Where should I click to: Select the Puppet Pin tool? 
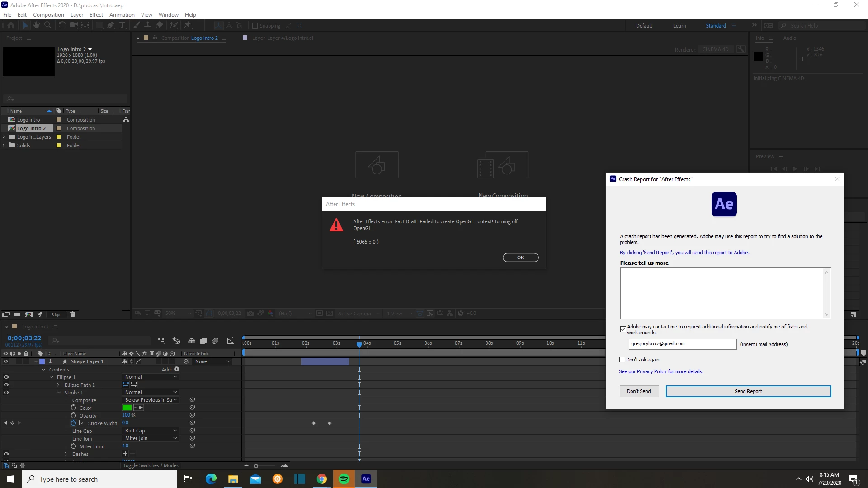pos(188,25)
